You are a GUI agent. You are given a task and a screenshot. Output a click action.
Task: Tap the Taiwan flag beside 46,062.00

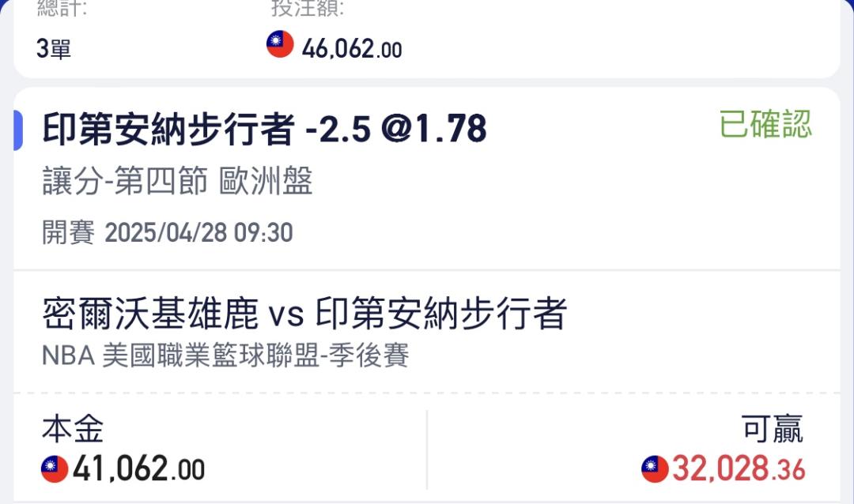[x=280, y=44]
